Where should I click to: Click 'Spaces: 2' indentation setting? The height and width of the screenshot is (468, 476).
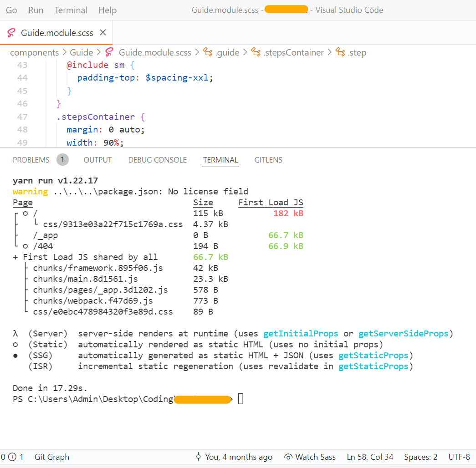420,457
